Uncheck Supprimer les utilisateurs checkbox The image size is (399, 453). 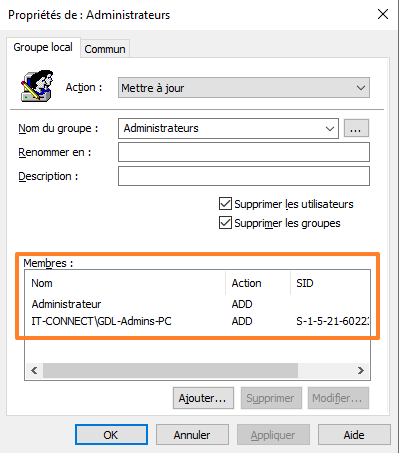pos(225,204)
